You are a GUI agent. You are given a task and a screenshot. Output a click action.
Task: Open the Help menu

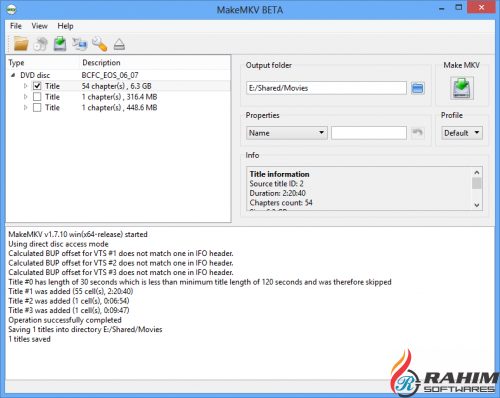(x=65, y=26)
